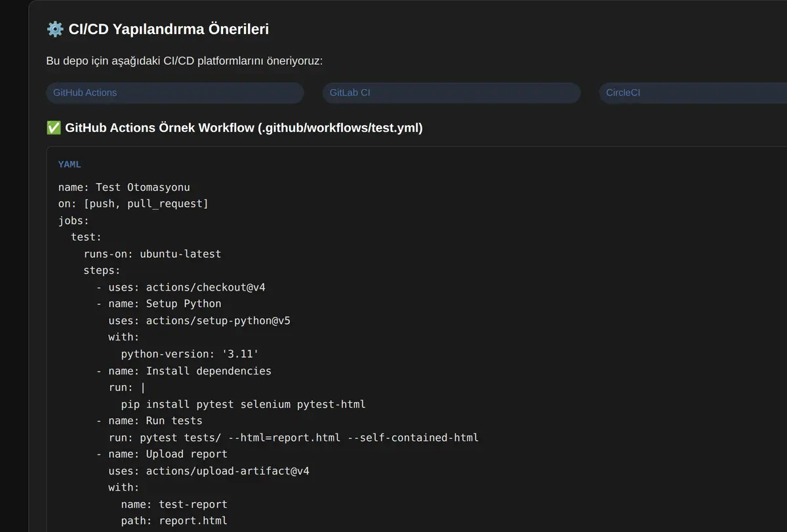Click the 'name: test-report' line
The height and width of the screenshot is (532, 787).
(x=174, y=504)
